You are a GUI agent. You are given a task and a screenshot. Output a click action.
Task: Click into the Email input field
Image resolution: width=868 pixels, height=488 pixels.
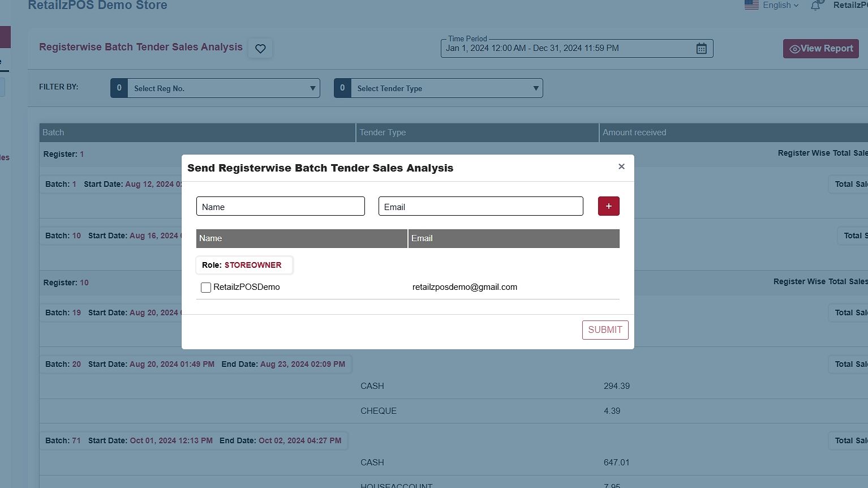click(x=480, y=207)
